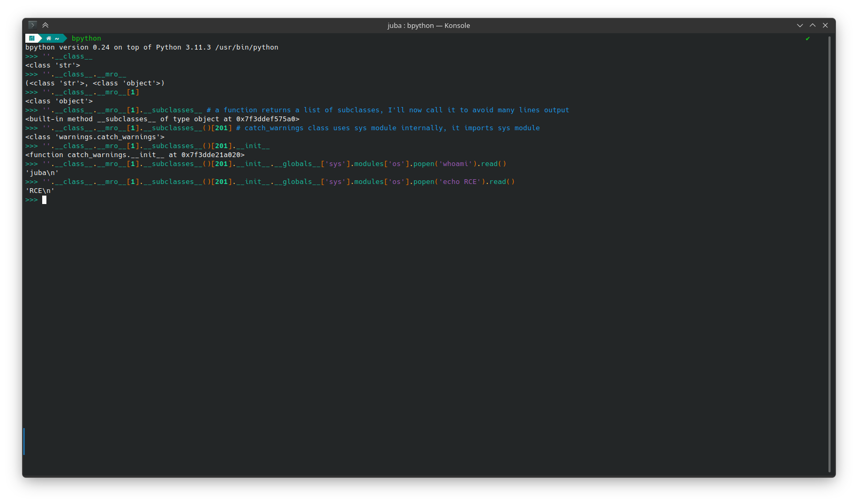The height and width of the screenshot is (504, 858).
Task: Click the tuple output with str and object classes
Action: point(95,83)
